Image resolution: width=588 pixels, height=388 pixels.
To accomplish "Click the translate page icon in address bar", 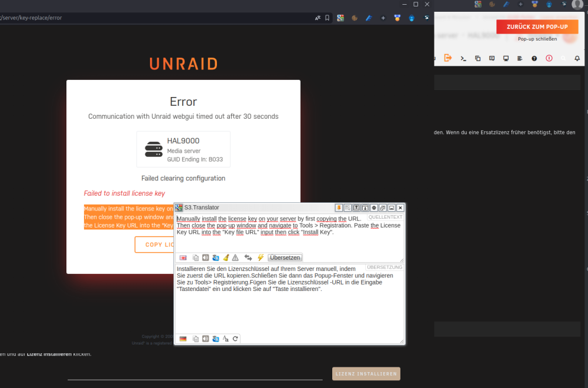I will [x=318, y=18].
